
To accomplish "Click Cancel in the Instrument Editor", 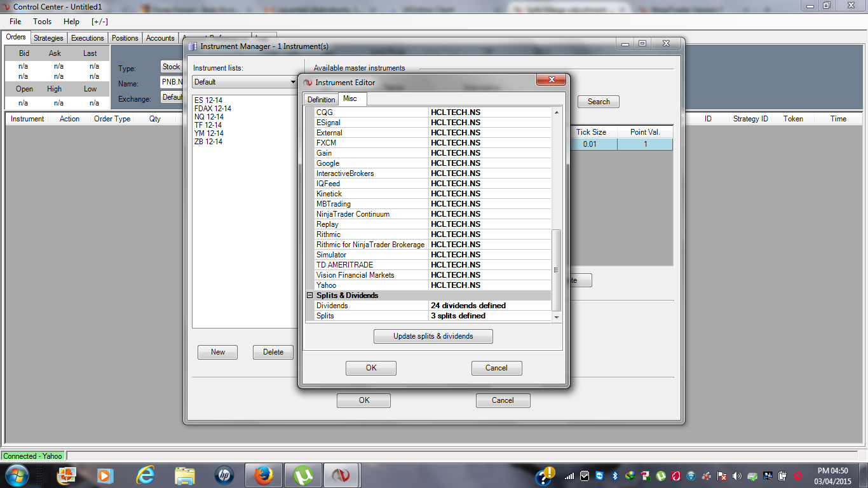I will [496, 368].
